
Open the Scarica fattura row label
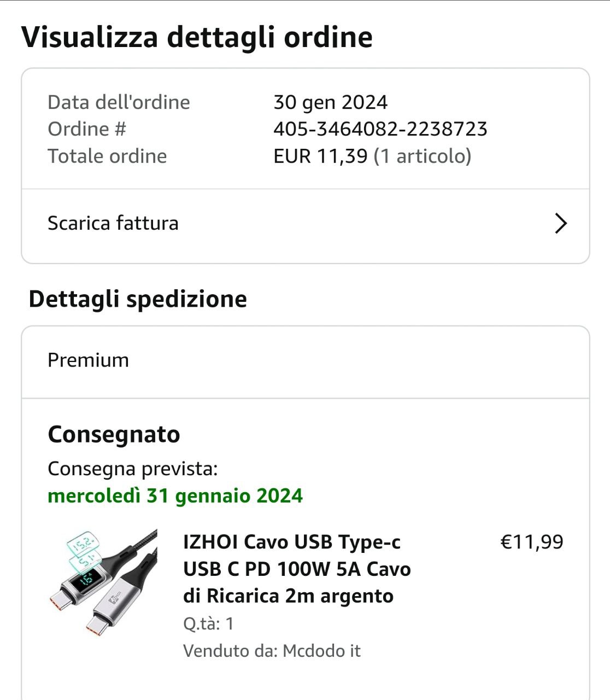113,223
